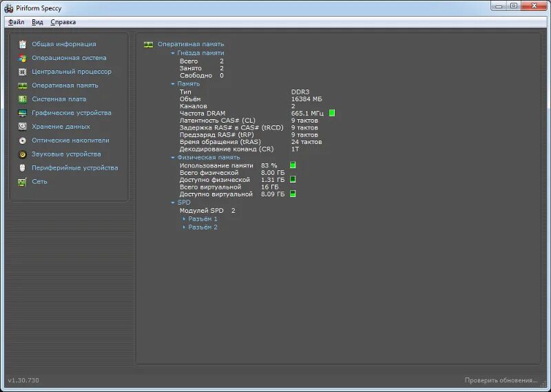551x392 pixels.
Task: Expand the Разъём 1 arrow
Action: click(184, 219)
